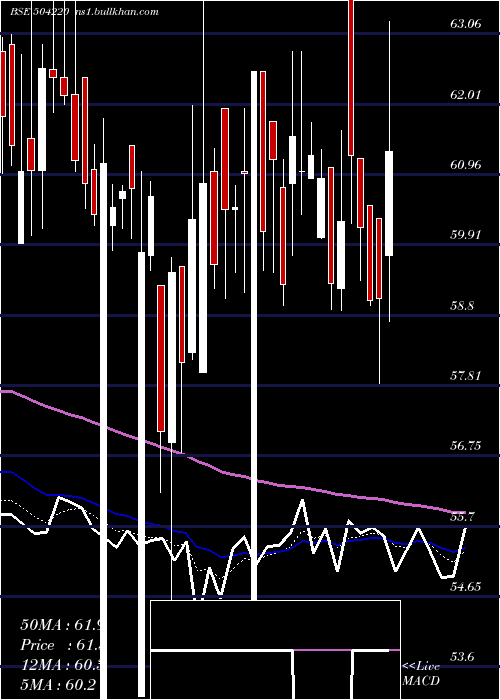This screenshot has height=700, width=500.
Task: Click the 62.01 price axis label
Action: (x=466, y=95)
